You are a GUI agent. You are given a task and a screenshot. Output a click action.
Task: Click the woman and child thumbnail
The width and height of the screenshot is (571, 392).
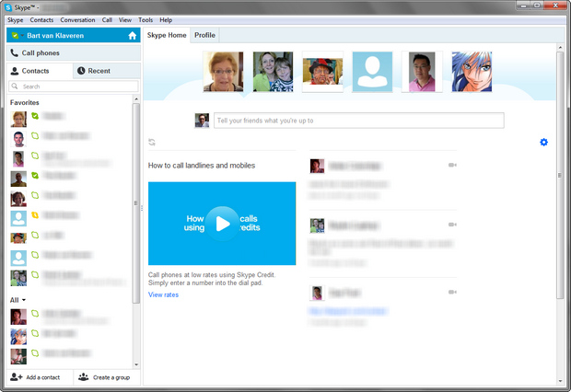point(273,72)
